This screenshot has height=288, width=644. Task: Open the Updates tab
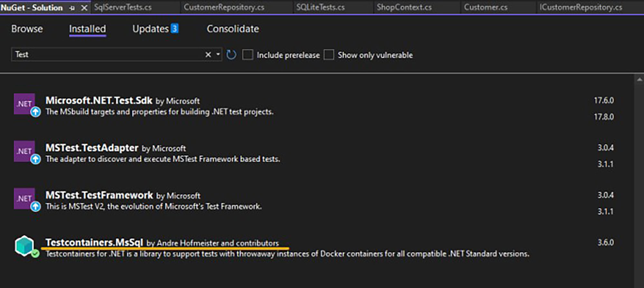point(151,29)
